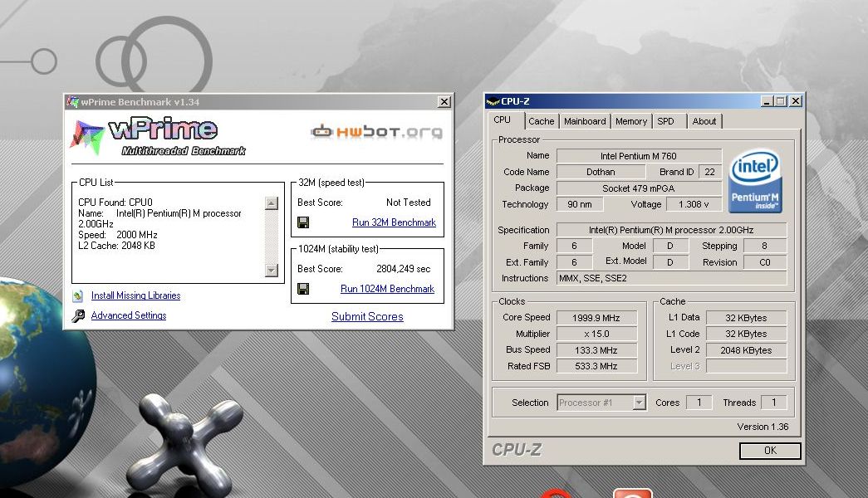Switch to the Cache tab

pos(541,121)
